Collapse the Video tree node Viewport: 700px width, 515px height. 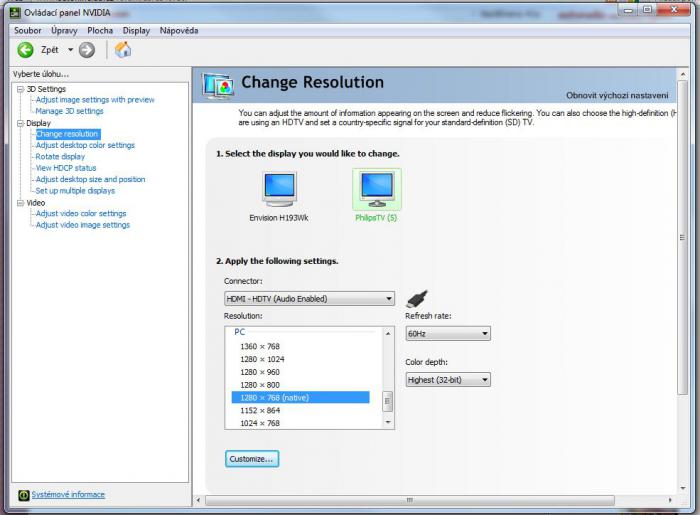(18, 203)
